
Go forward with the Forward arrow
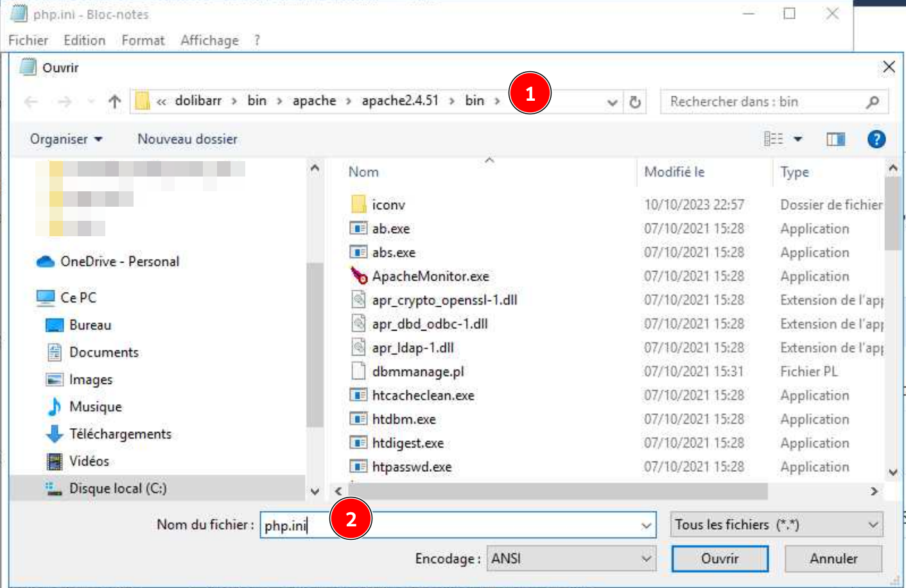(x=64, y=101)
